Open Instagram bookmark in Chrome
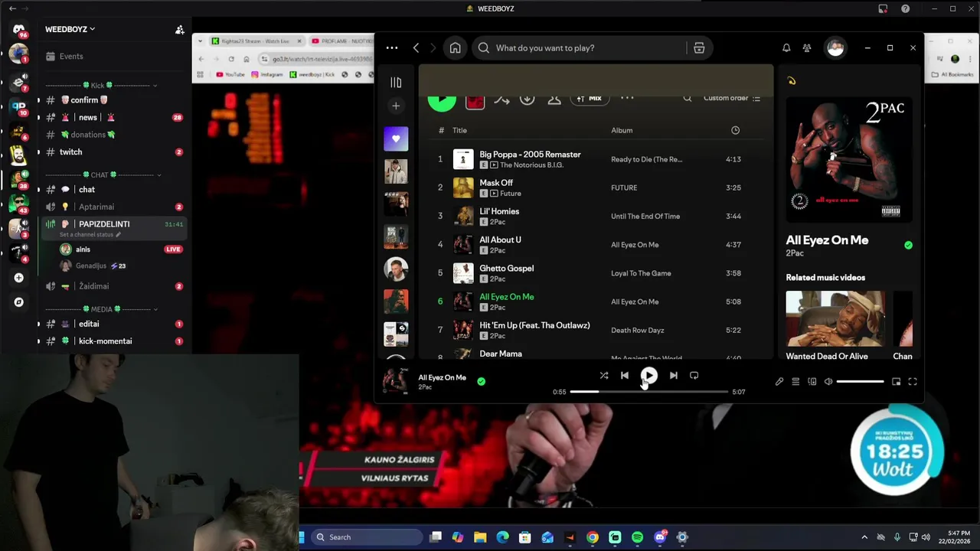This screenshot has width=980, height=551. [266, 74]
